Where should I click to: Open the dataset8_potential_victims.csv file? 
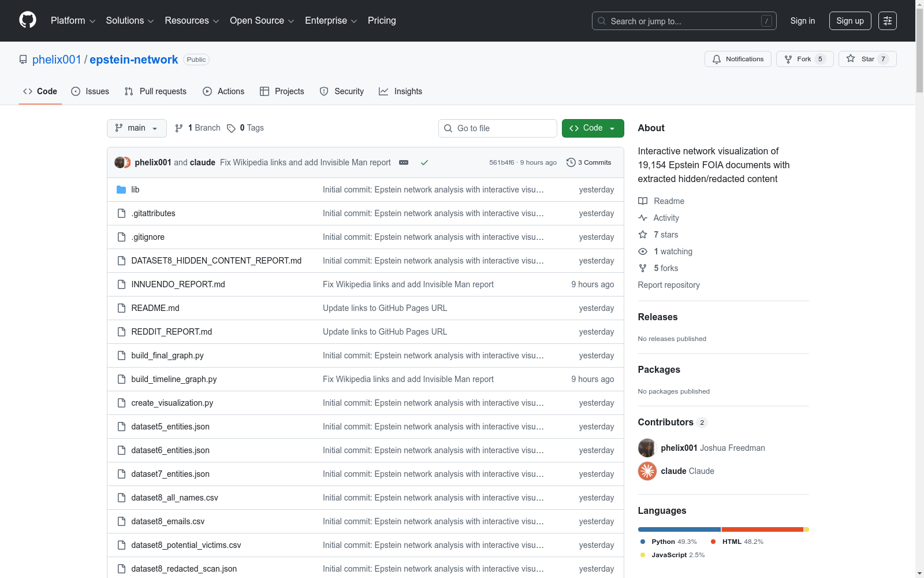pos(186,545)
